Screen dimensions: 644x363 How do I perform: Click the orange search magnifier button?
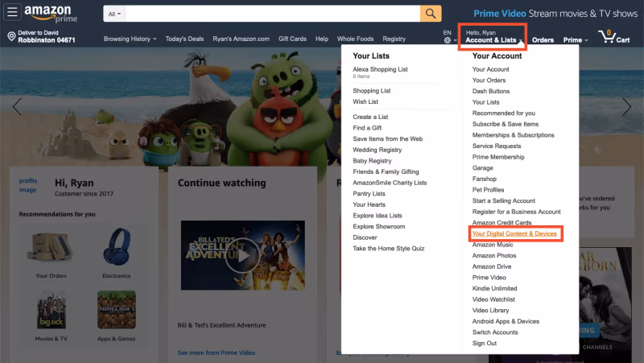(x=431, y=14)
